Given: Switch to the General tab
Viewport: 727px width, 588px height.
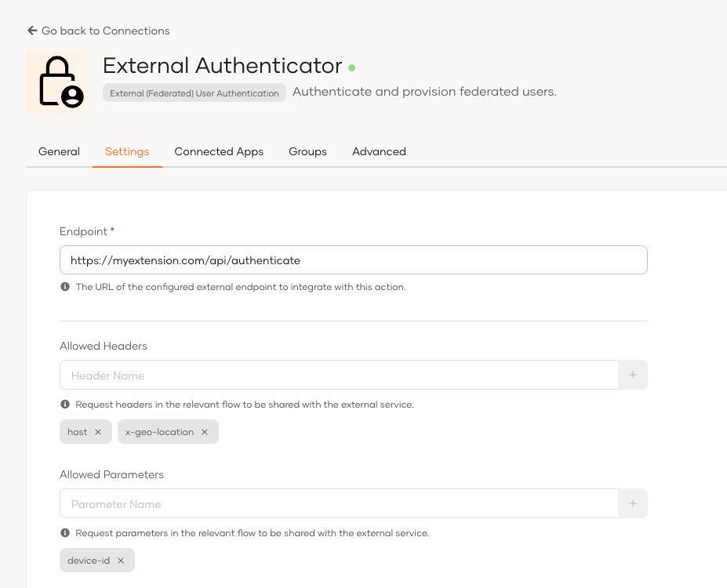Looking at the screenshot, I should coord(59,151).
